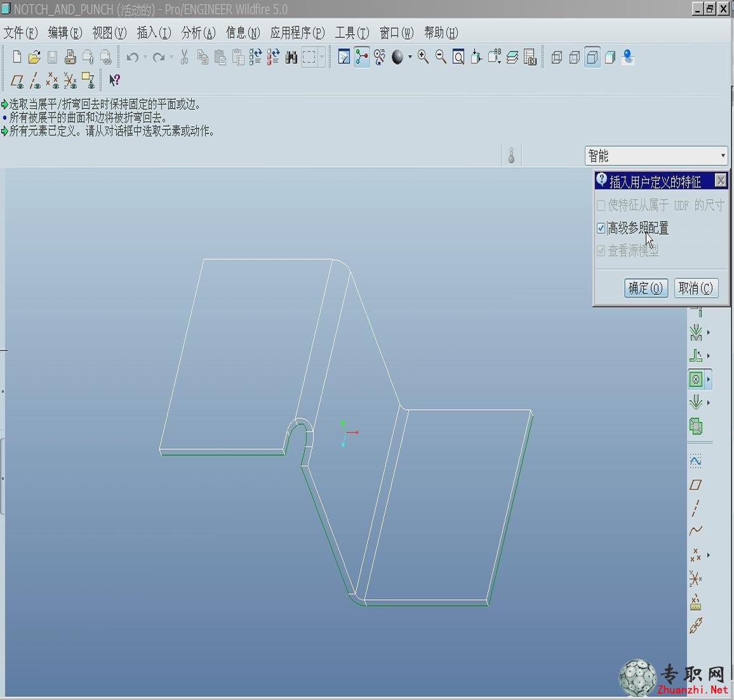734x700 pixels.
Task: Click the coordinate system tool in right toolbar
Action: [x=696, y=579]
